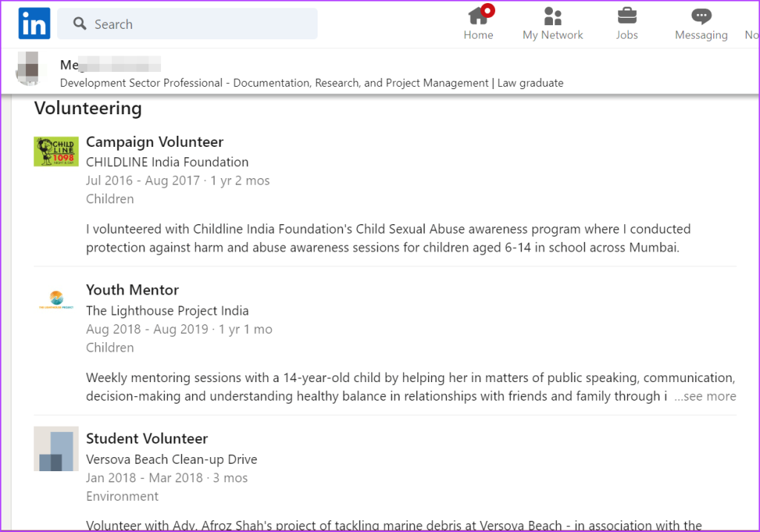The image size is (760, 532).
Task: Click the Student Volunteer role title
Action: point(147,439)
